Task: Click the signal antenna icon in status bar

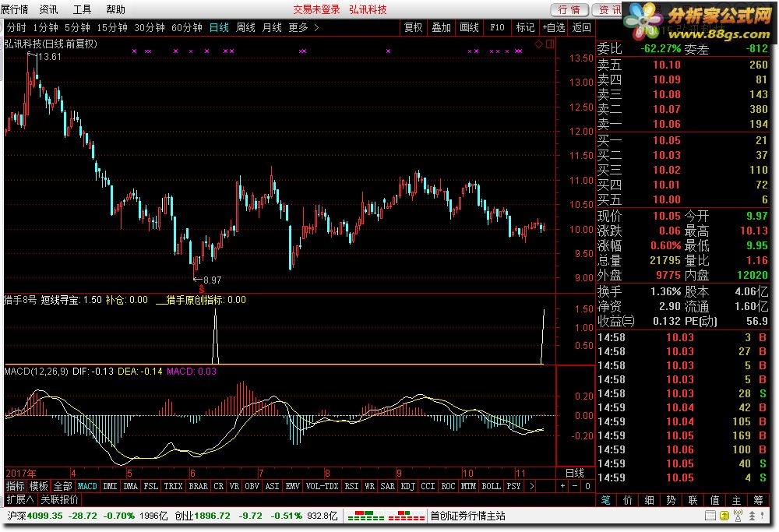Action: coord(738,516)
